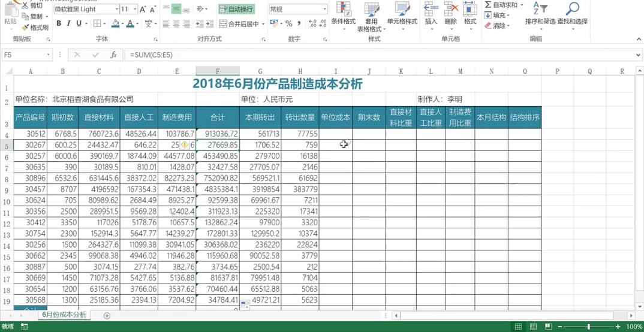Open the Merge & Center dropdown arrow
This screenshot has width=644, height=332.
[263, 24]
